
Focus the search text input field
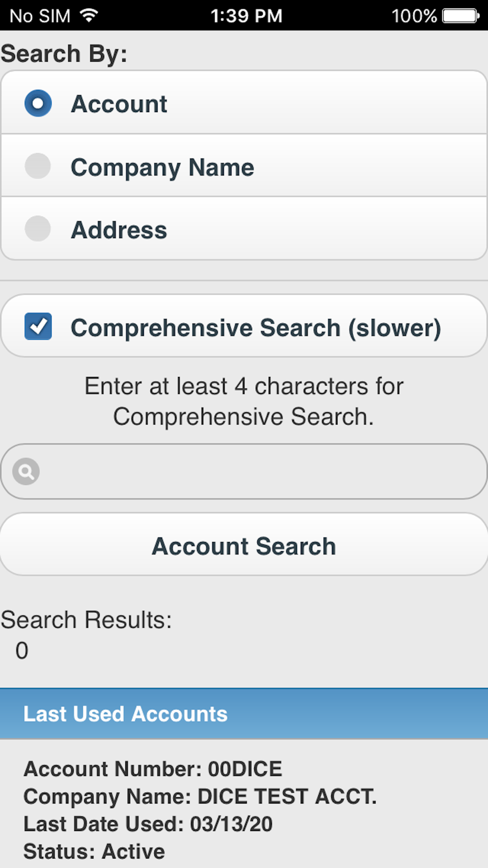point(259,472)
